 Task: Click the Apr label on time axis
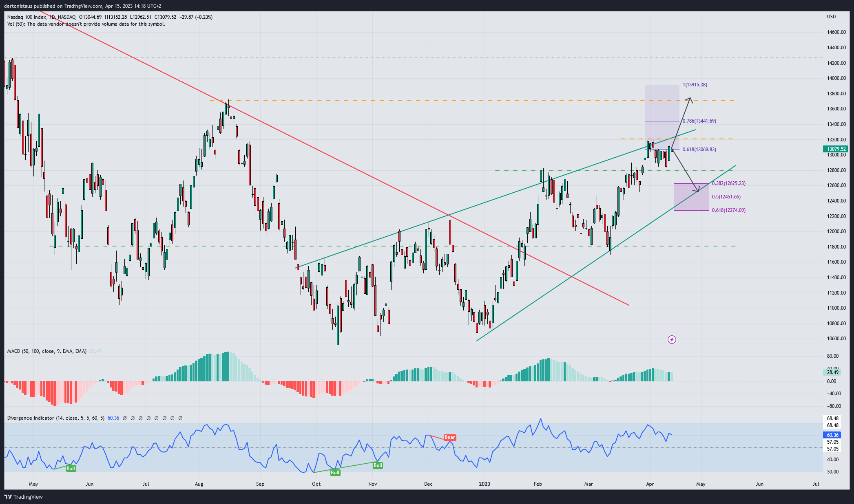tap(650, 484)
